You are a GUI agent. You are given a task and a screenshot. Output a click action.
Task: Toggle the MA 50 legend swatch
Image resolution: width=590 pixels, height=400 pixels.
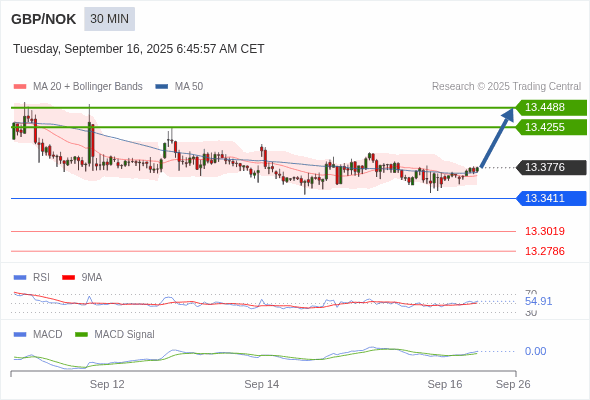click(162, 87)
